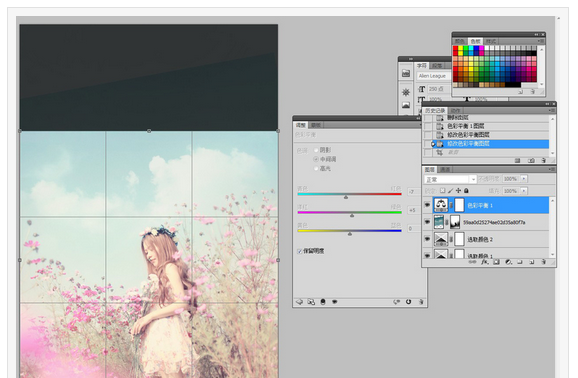This screenshot has width=578, height=378.
Task: Click the reset adjustment icon in Adjustments footer
Action: pyautogui.click(x=408, y=302)
